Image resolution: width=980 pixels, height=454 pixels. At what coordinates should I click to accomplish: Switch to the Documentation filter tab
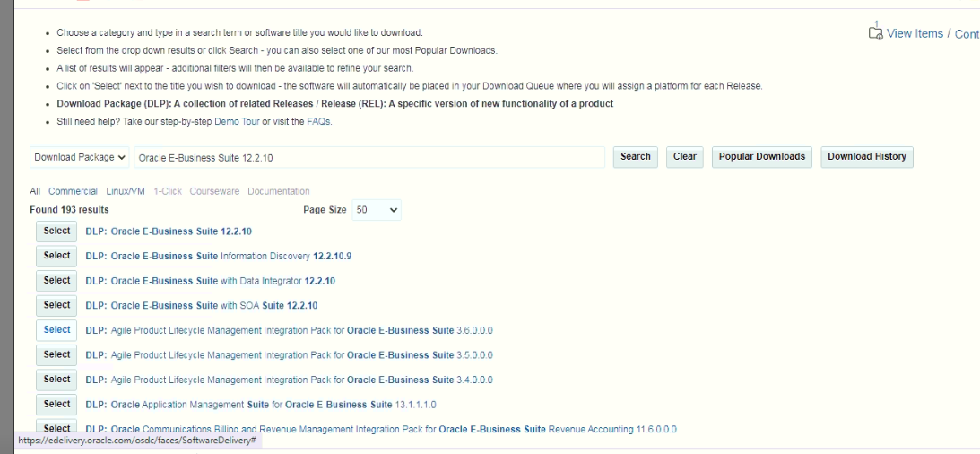click(279, 191)
